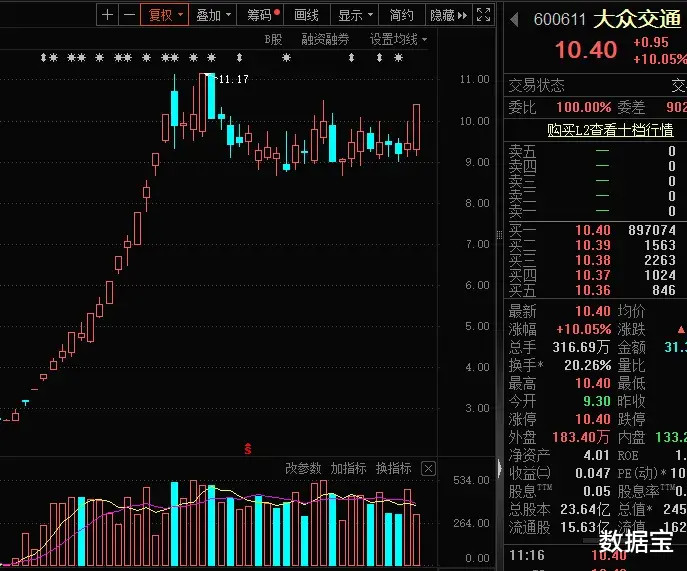687x571 pixels.
Task: Click the stock name 大众交通
Action: pos(637,19)
